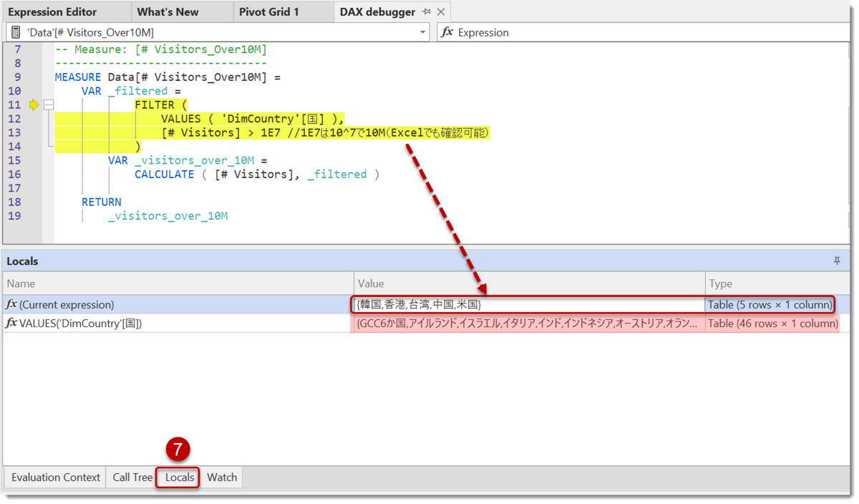Switch to the Locals tab
Viewport: 859px width, 504px height.
pyautogui.click(x=179, y=478)
